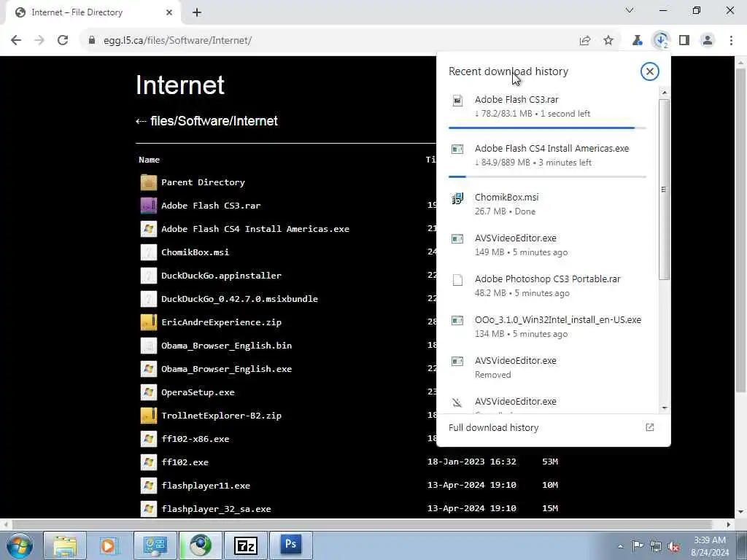Screen dimensions: 747x560
Task: Click download popup scrollbar up arrow
Action: 665,93
